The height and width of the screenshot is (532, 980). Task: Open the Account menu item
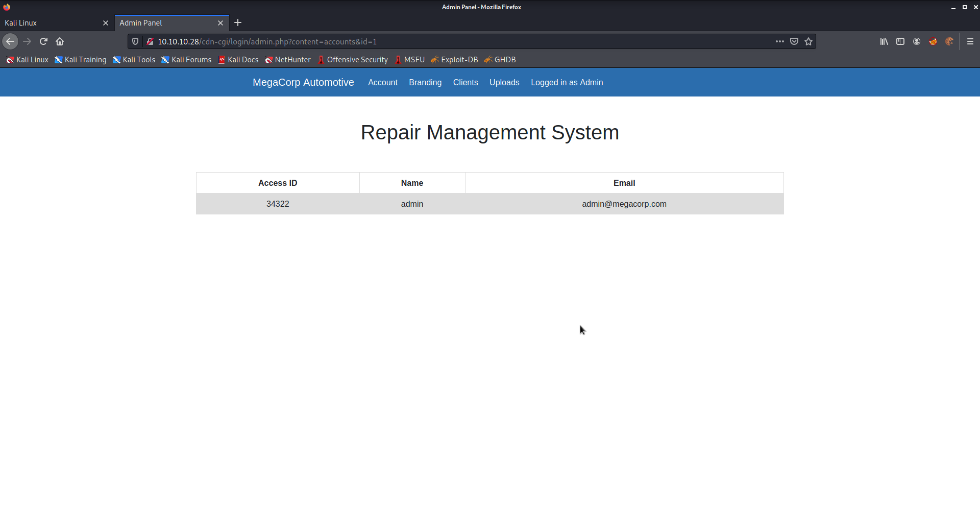383,82
